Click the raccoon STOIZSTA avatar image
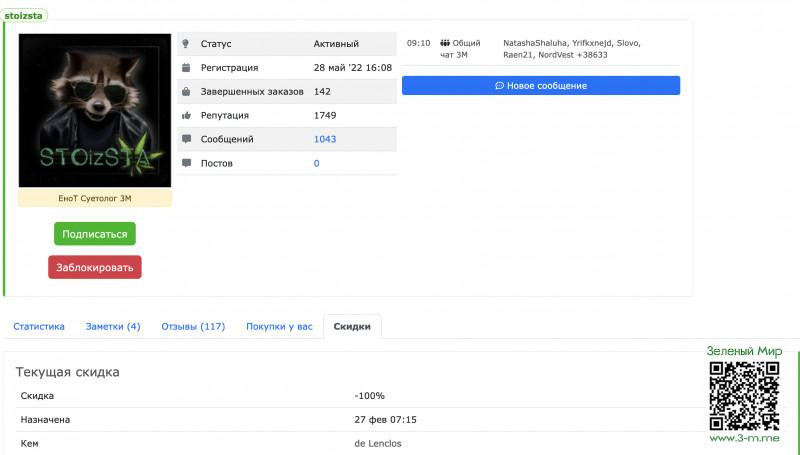The width and height of the screenshot is (800, 455). pos(95,110)
